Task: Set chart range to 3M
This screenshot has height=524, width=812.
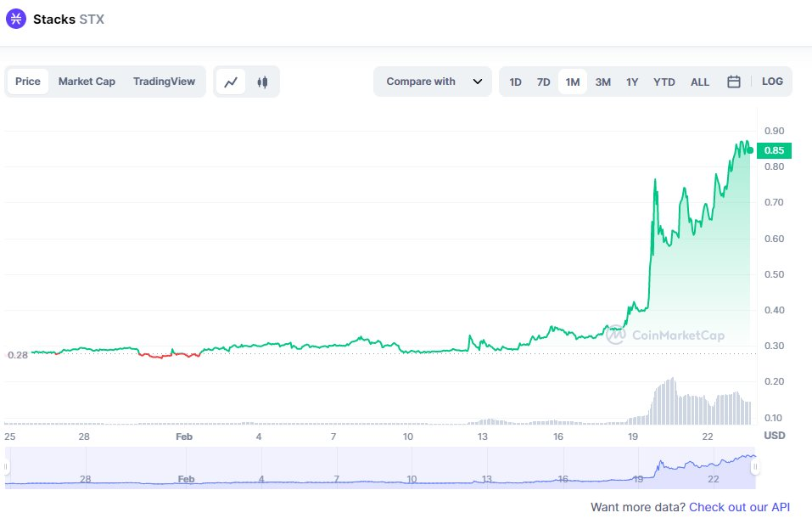Action: (602, 82)
